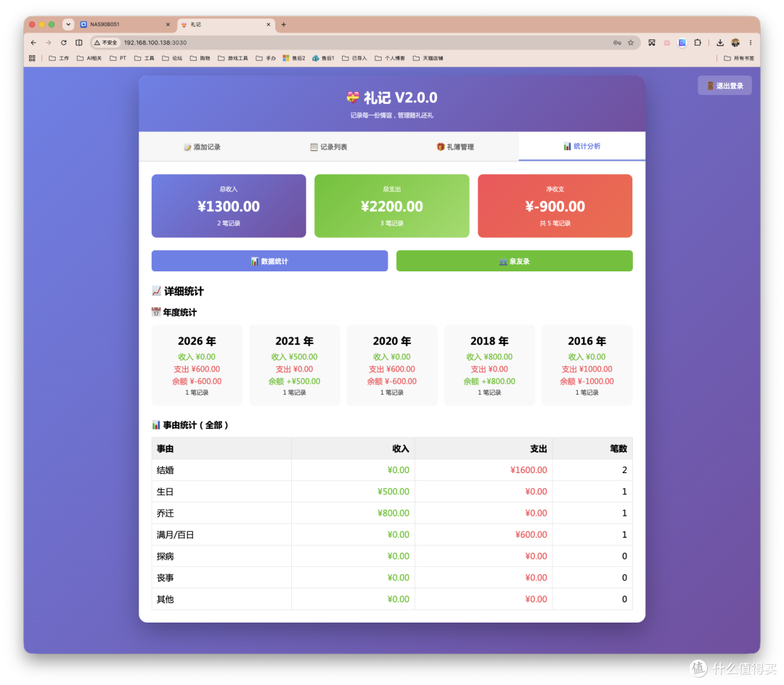Select the 2021 年 yearly card

pyautogui.click(x=295, y=365)
